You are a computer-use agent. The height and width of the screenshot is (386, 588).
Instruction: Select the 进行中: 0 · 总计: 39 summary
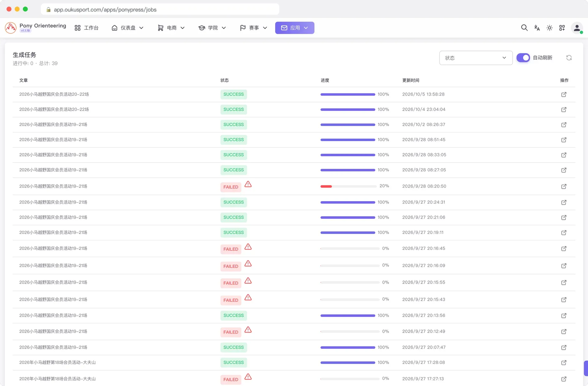pos(35,63)
